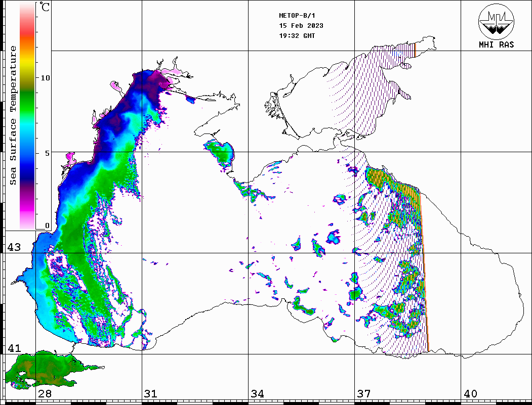Click the date '15 Feb 2023'

tap(301, 26)
